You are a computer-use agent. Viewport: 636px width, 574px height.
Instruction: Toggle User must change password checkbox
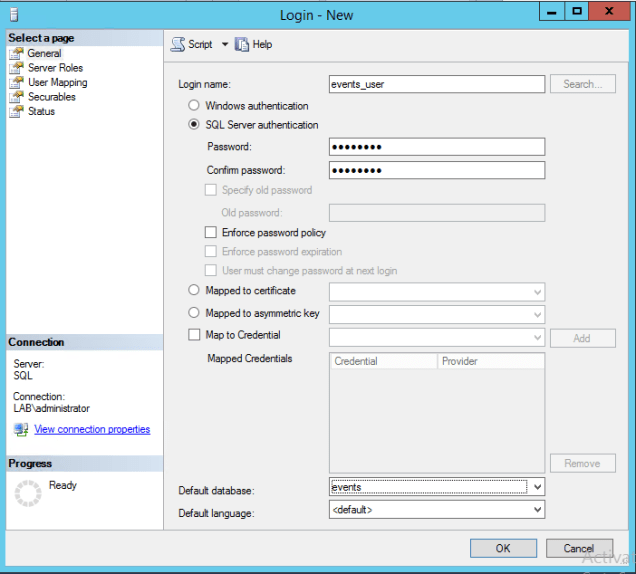point(211,271)
